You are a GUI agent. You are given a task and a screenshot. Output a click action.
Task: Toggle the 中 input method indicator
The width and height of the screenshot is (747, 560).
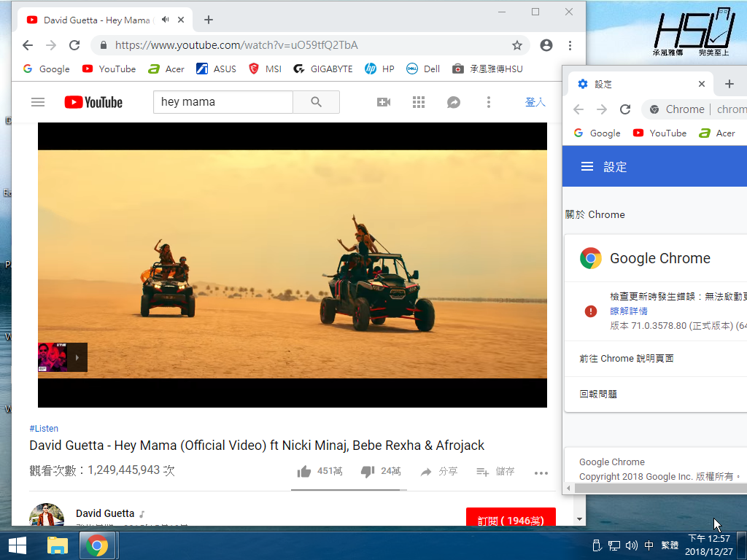tap(649, 545)
